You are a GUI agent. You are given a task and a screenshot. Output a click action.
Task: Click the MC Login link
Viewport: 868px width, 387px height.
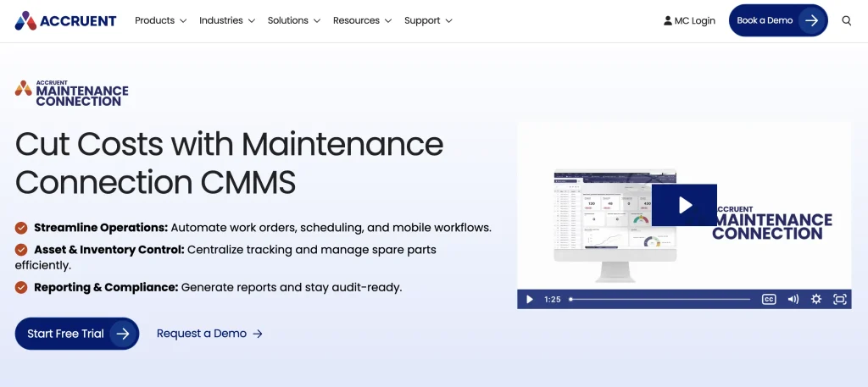(x=689, y=20)
